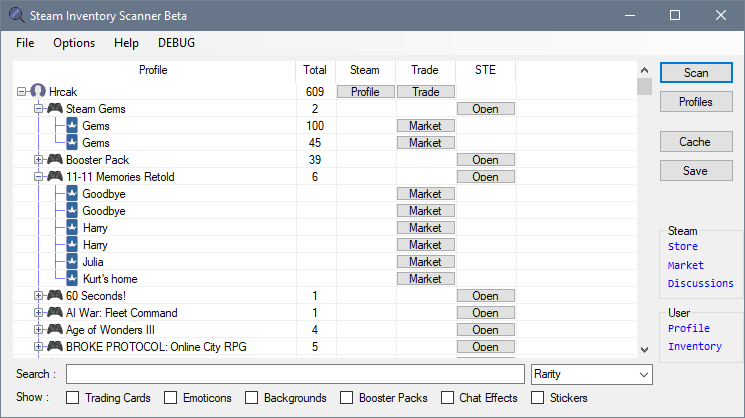Click Open button for Age of Wonders III
The image size is (745, 418).
coord(486,330)
